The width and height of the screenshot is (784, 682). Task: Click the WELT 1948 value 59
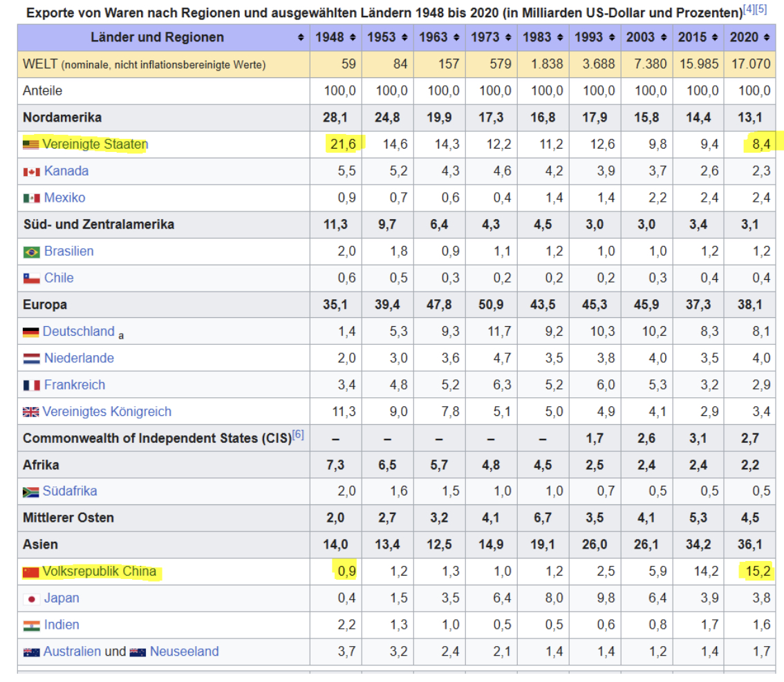point(348,64)
